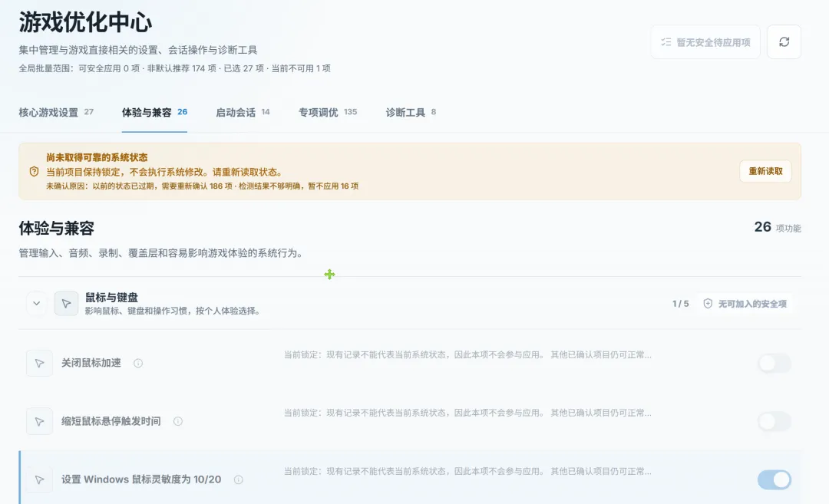
Task: Click the cursor icon beside 鼠标与键盘
Action: [x=66, y=303]
